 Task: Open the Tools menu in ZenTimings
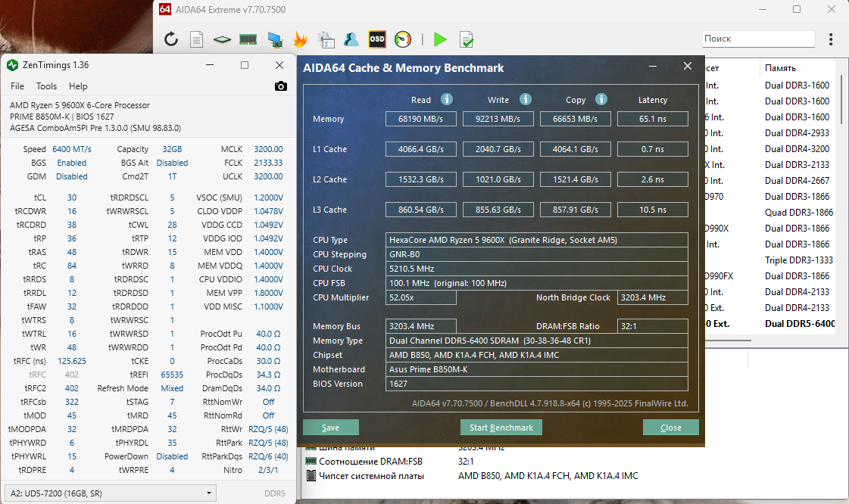click(x=46, y=86)
